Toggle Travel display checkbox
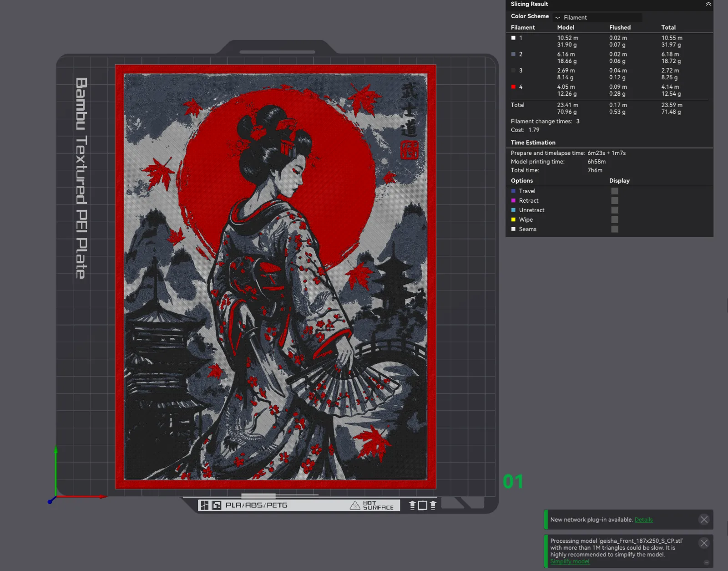The height and width of the screenshot is (571, 728). pyautogui.click(x=615, y=191)
